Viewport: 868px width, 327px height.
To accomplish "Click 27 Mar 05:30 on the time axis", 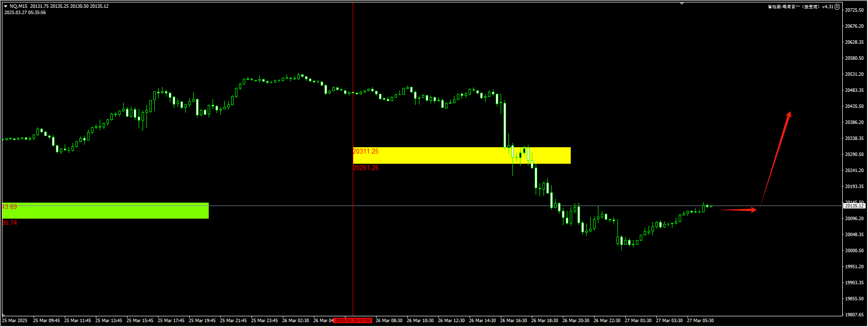I will [x=700, y=321].
